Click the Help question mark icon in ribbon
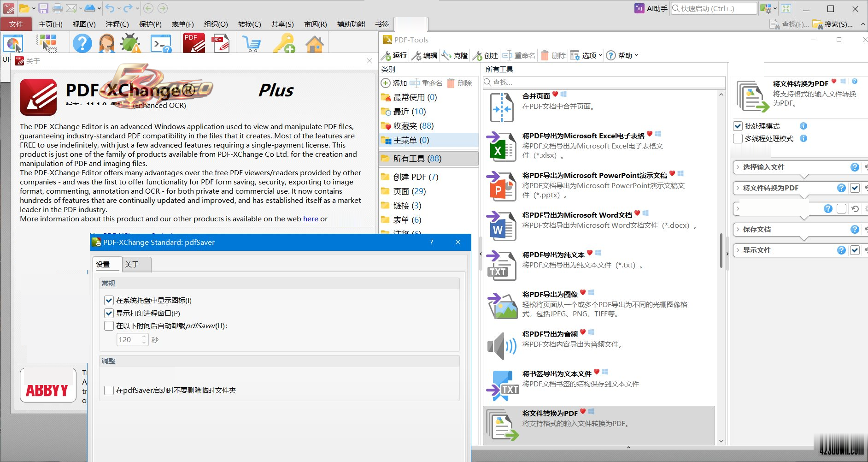This screenshot has height=462, width=868. tap(82, 43)
